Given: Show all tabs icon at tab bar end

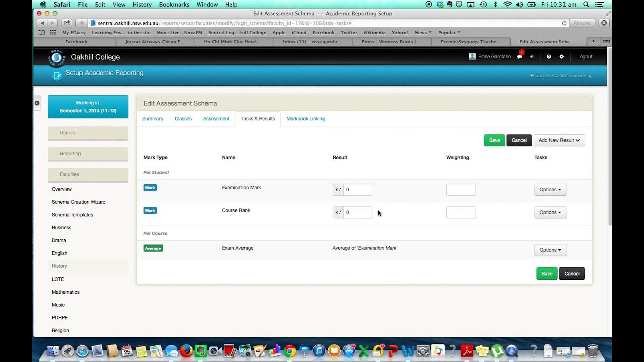Looking at the screenshot, I should [x=606, y=42].
